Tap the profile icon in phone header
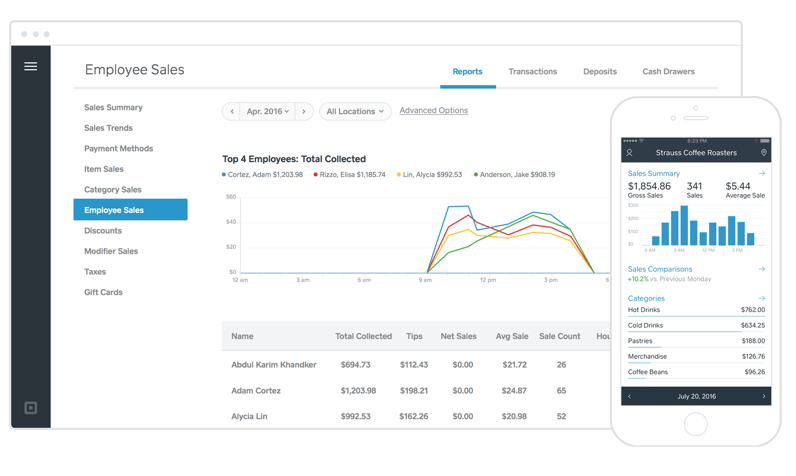The width and height of the screenshot is (796, 476). 629,153
